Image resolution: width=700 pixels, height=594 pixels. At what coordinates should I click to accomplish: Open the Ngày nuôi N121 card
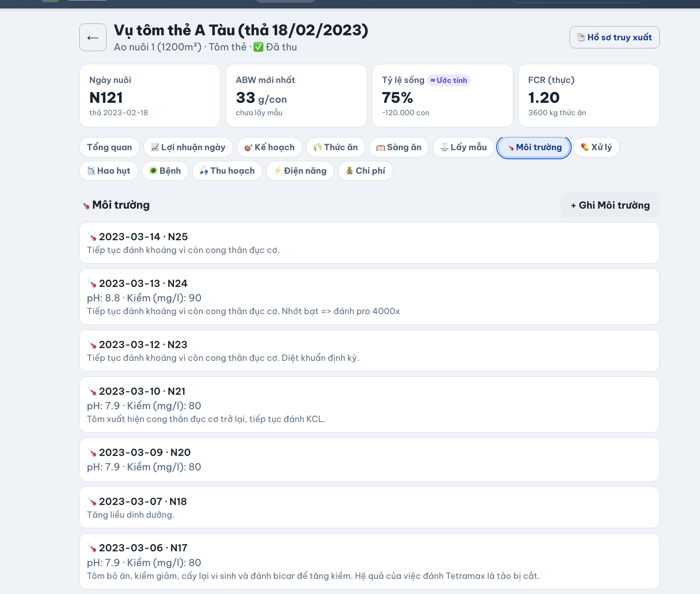point(150,96)
